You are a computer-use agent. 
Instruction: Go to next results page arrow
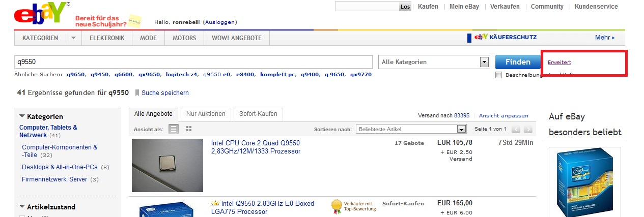point(528,130)
